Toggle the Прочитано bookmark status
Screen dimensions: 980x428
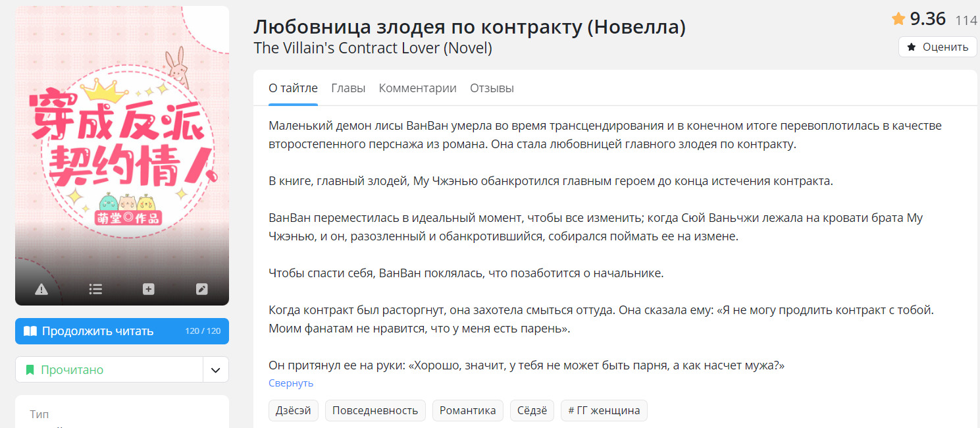pos(109,370)
